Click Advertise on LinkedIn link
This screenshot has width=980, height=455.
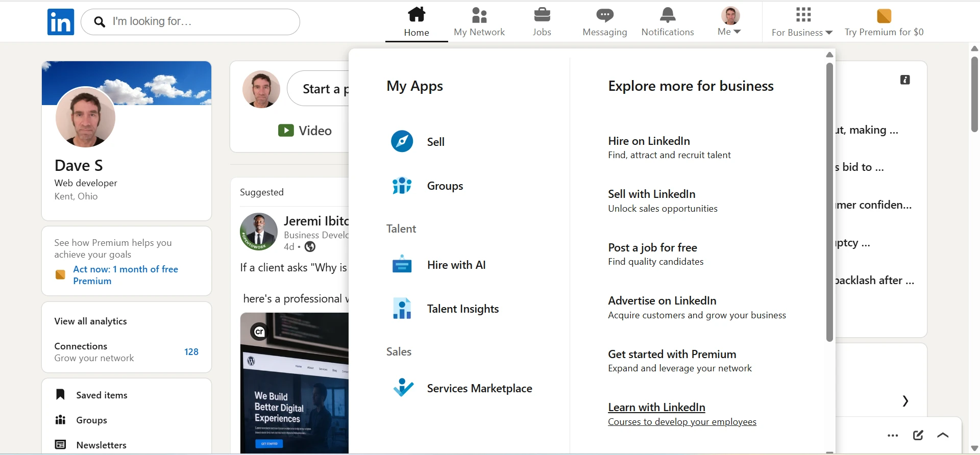tap(662, 300)
